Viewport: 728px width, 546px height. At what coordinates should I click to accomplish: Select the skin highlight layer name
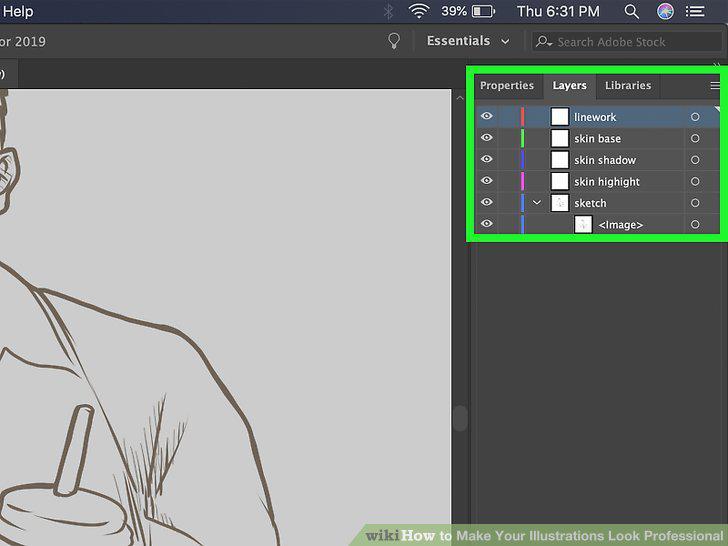[607, 182]
